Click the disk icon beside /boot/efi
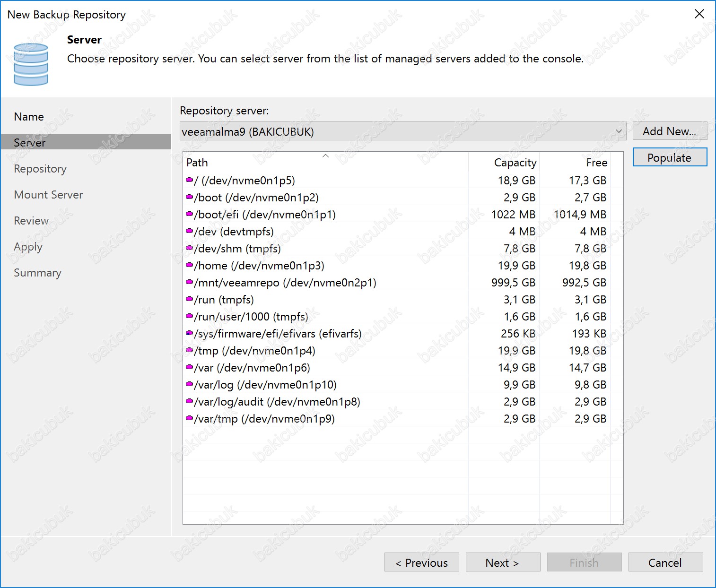This screenshot has width=716, height=588. point(190,214)
